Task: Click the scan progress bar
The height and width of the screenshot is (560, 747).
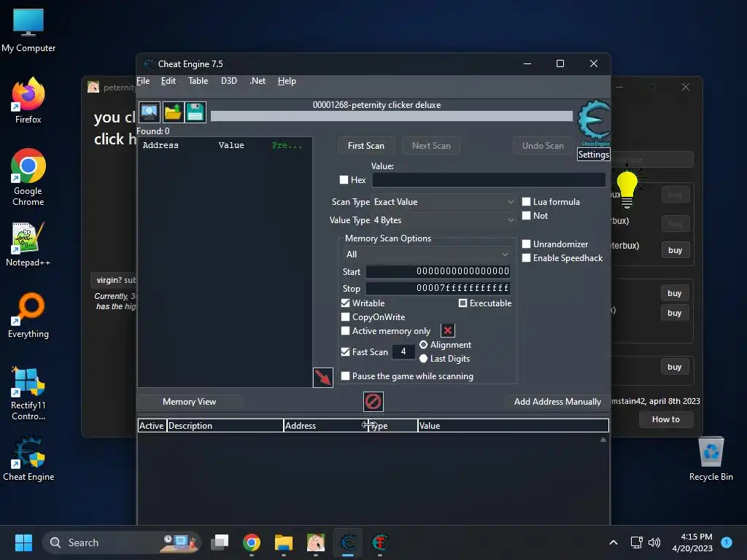Action: click(392, 116)
